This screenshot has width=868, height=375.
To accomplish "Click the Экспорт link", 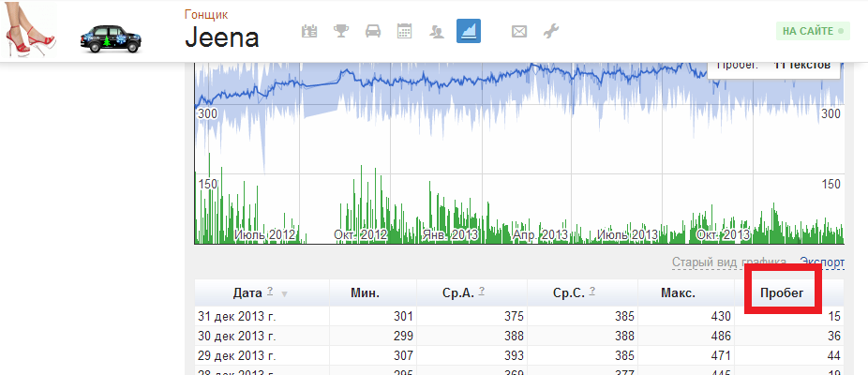I will pyautogui.click(x=822, y=262).
